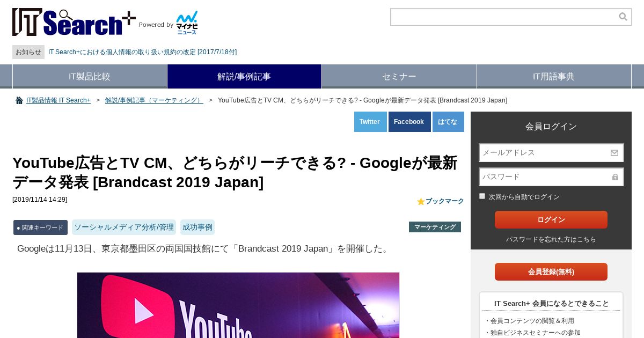The image size is (644, 338).
Task: Click the IT Search+ logo
Action: pos(74,23)
